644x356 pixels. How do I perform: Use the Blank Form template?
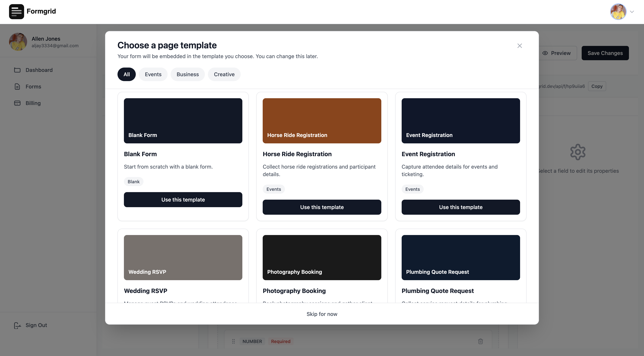(183, 200)
